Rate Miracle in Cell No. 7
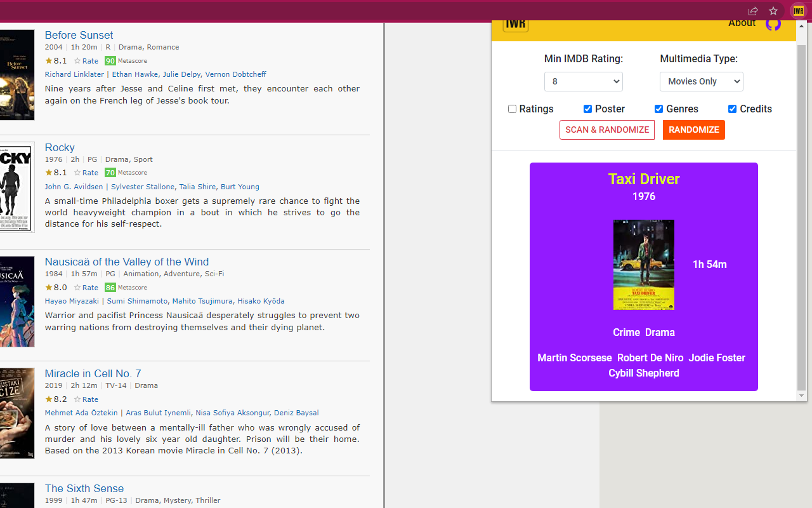The height and width of the screenshot is (508, 812). tap(86, 399)
